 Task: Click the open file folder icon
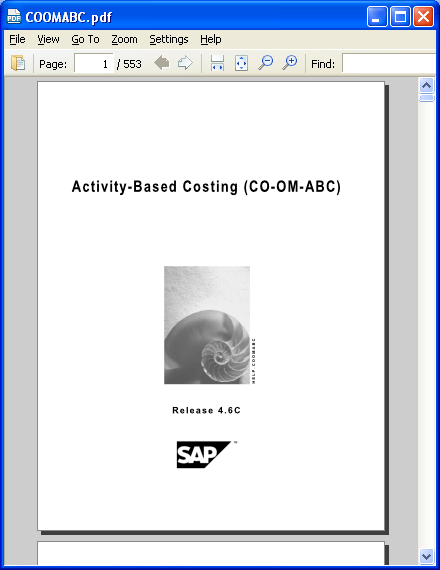(x=17, y=63)
